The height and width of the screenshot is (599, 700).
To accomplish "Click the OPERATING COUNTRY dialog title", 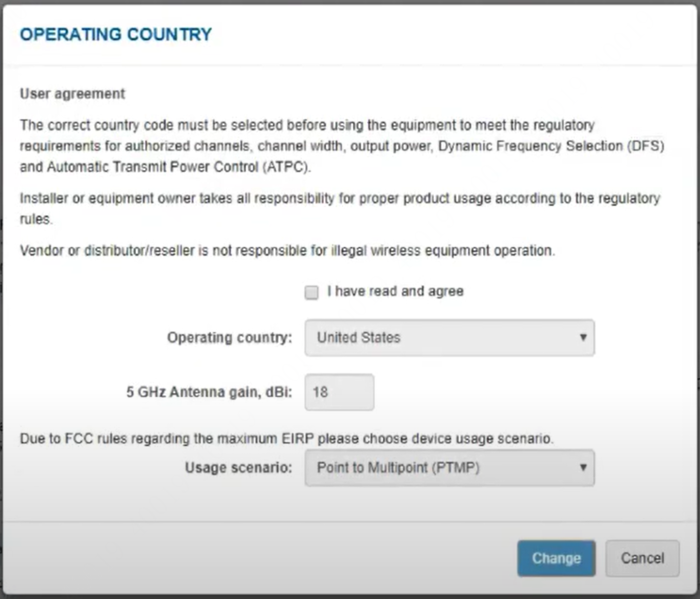I will [x=116, y=34].
